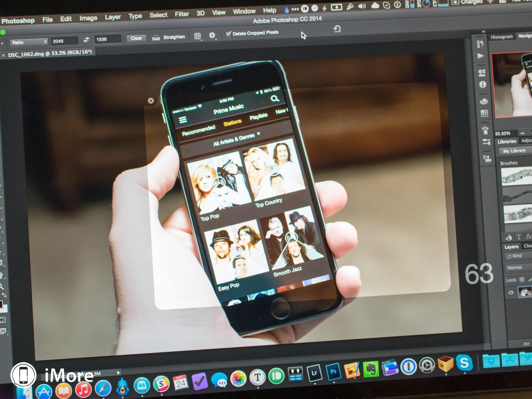Screen dimensions: 532x399
Task: Open the File menu
Action: [48, 20]
